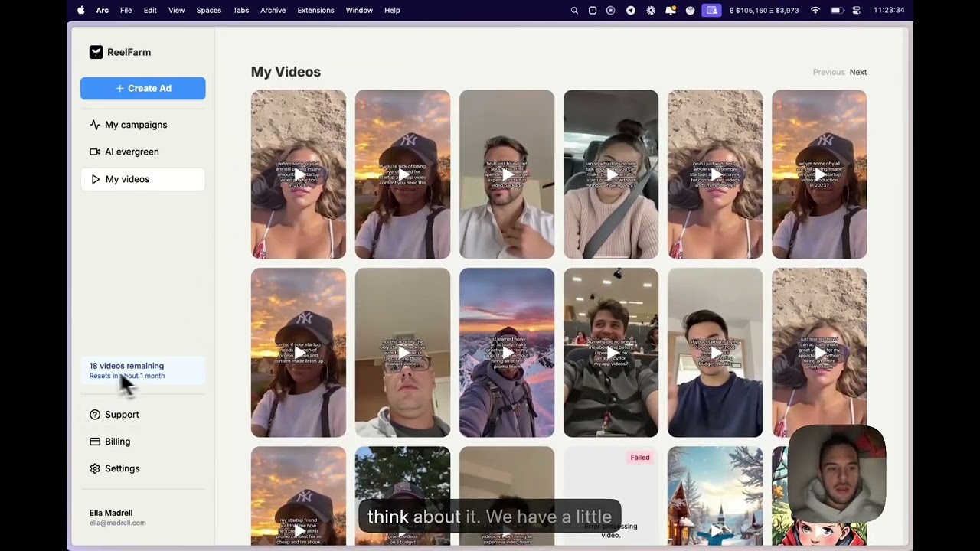Open the Window menu

[359, 10]
